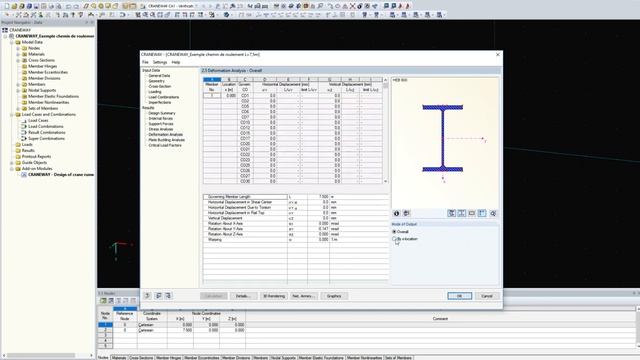This screenshot has height=360, width=640.
Task: Open Stress Analysis in Results list
Action: 161,129
